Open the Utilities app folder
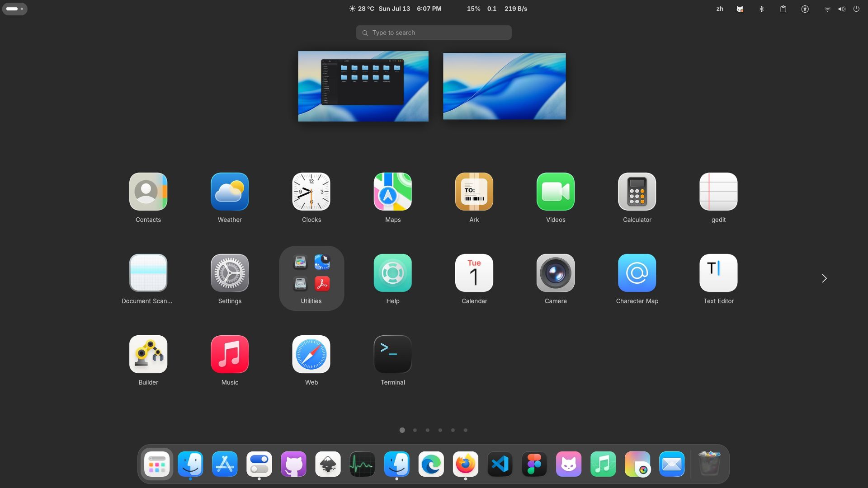This screenshot has width=868, height=488. (311, 273)
